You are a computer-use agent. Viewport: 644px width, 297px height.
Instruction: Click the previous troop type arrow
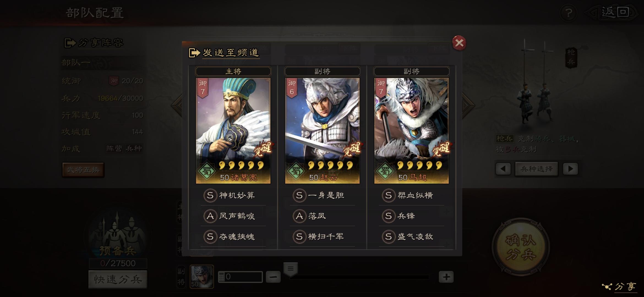coord(503,169)
